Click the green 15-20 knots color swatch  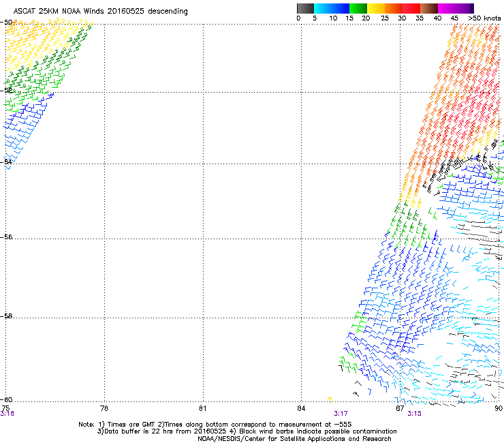(x=358, y=8)
